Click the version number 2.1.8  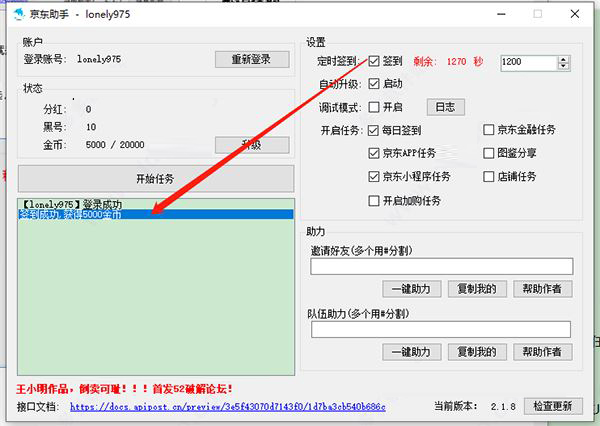(503, 406)
